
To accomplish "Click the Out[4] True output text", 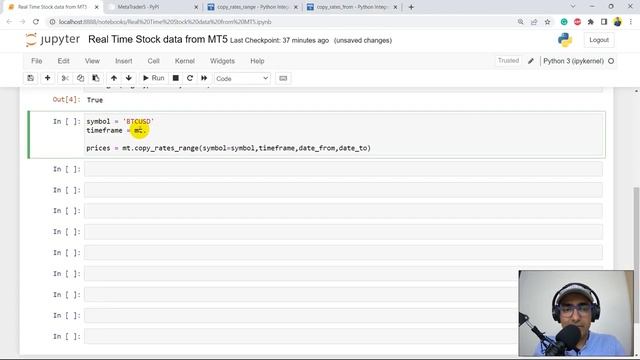I will point(95,100).
